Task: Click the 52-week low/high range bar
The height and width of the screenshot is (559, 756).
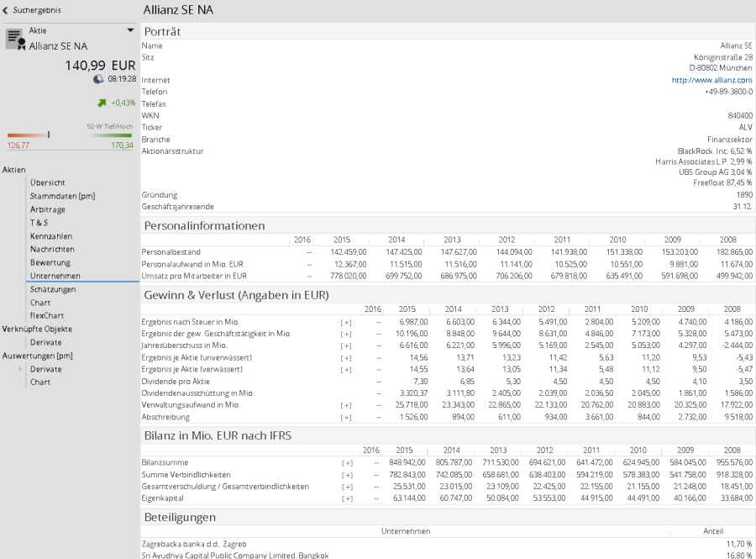Action: tap(70, 134)
